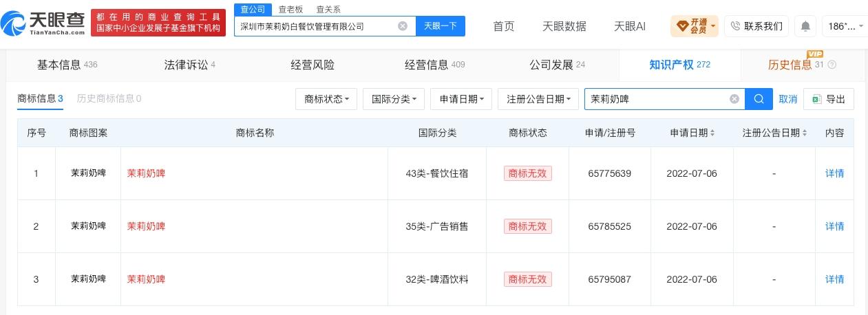This screenshot has width=868, height=315.
Task: Click 35类-广告销售 classification cell
Action: point(437,226)
